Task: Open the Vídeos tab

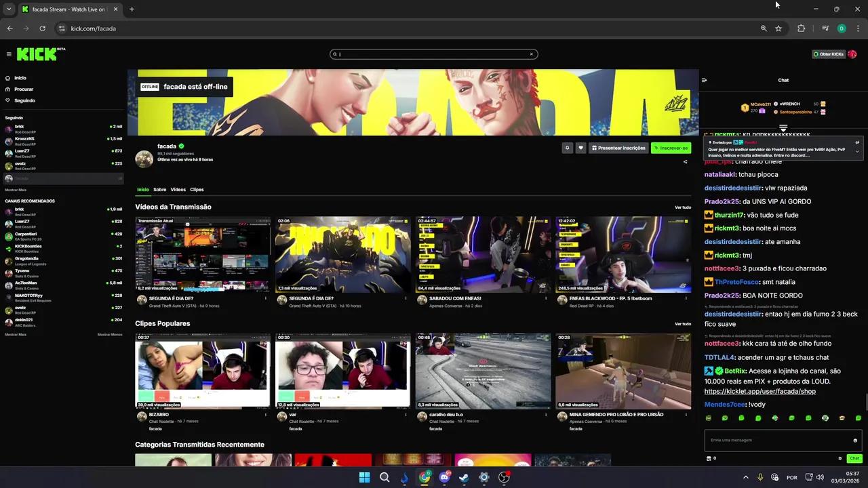Action: (178, 190)
